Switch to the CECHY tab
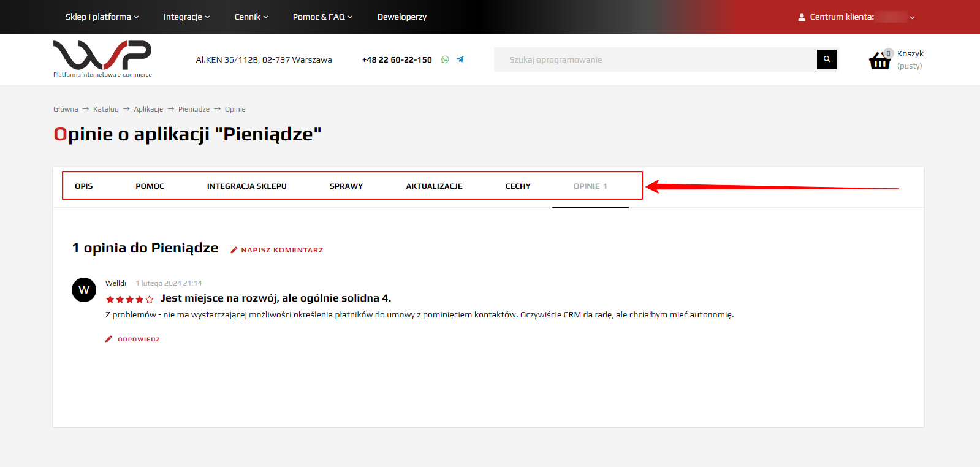Image resolution: width=980 pixels, height=467 pixels. coord(518,186)
